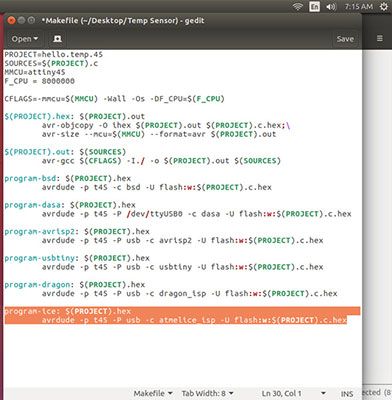Click the PROJECT=hello.temp.45 line

click(x=54, y=54)
